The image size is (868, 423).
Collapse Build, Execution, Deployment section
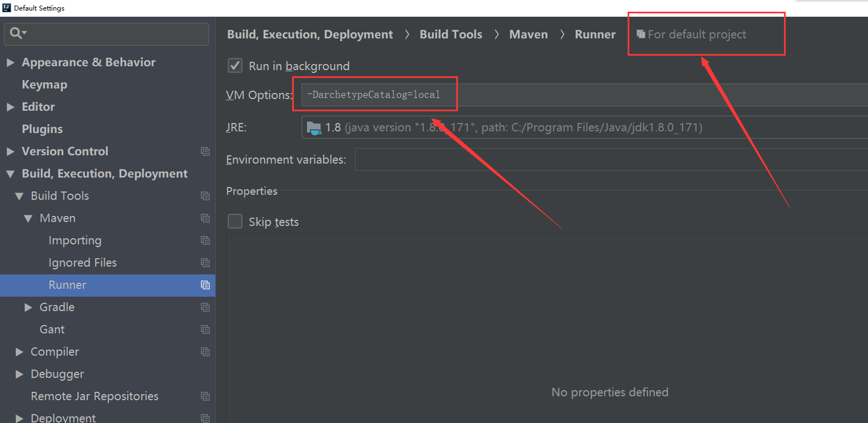point(11,174)
